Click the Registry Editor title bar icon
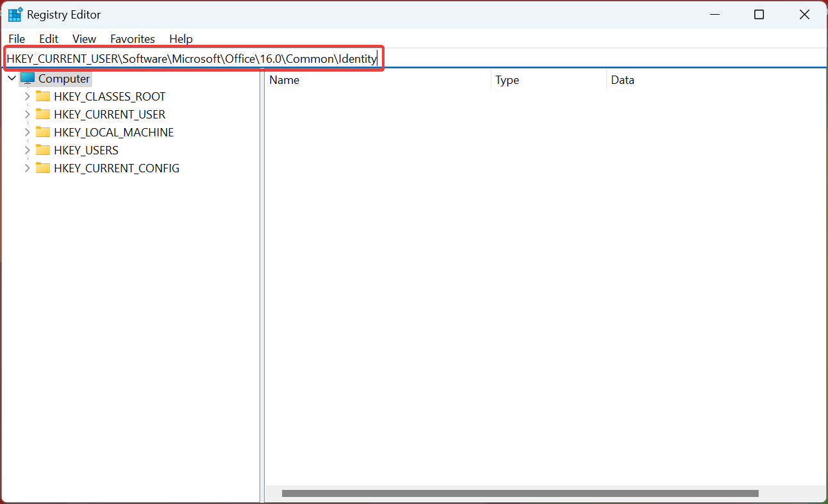Screen dimensions: 828x504 click(15, 15)
